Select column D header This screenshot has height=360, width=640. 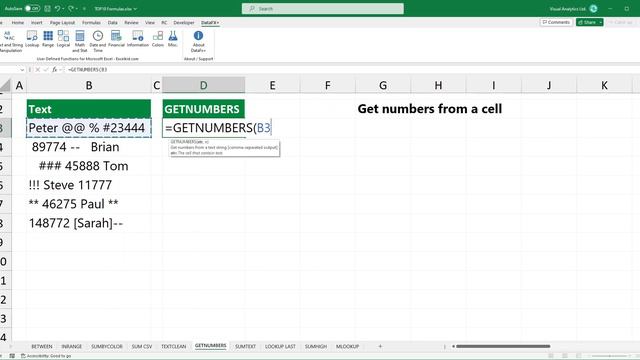pos(204,85)
